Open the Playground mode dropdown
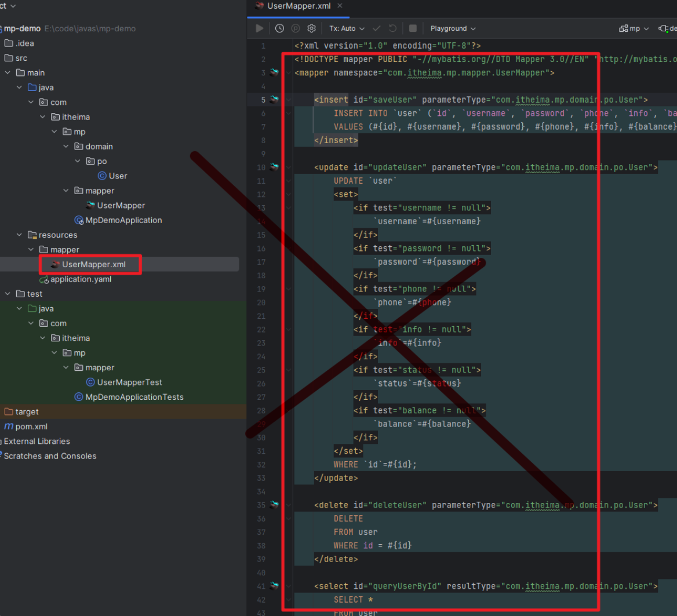 tap(453, 28)
